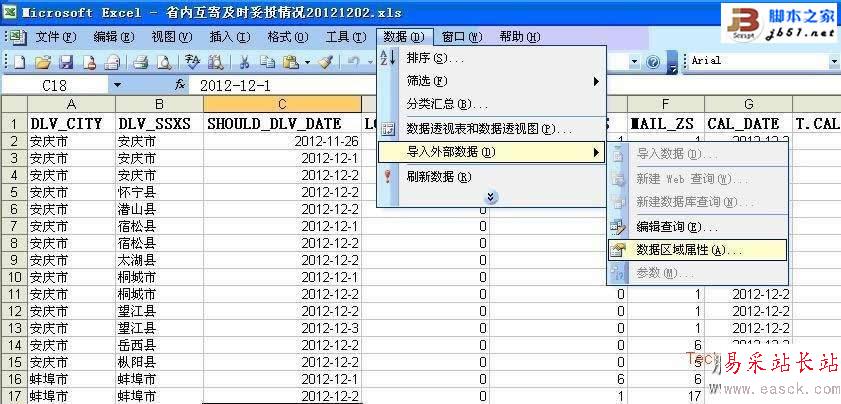Paste using the clipboard icon
841x404 pixels.
pos(290,62)
